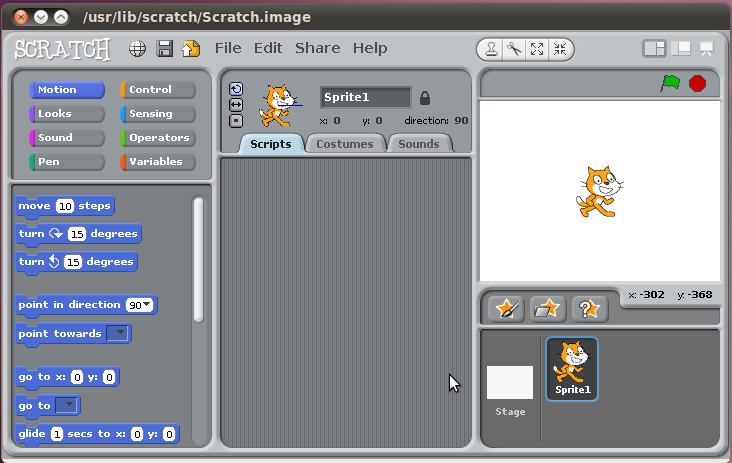Viewport: 732px width, 463px height.
Task: Set rotation style to can rotate
Action: (x=236, y=89)
